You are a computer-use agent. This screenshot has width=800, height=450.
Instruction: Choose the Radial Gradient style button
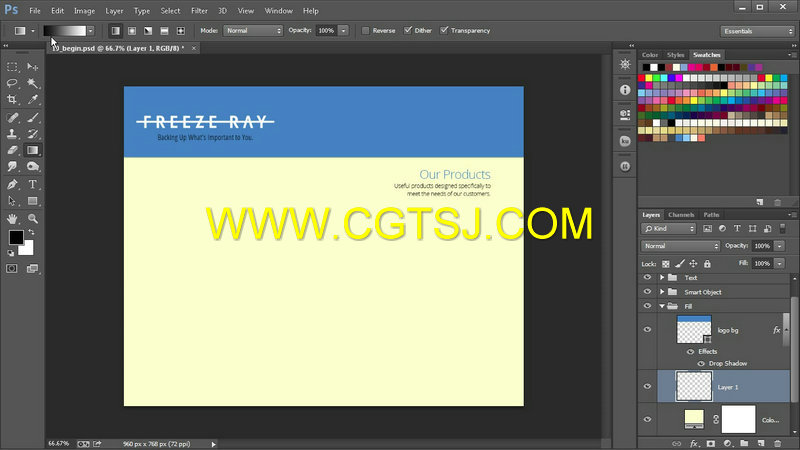(x=132, y=31)
